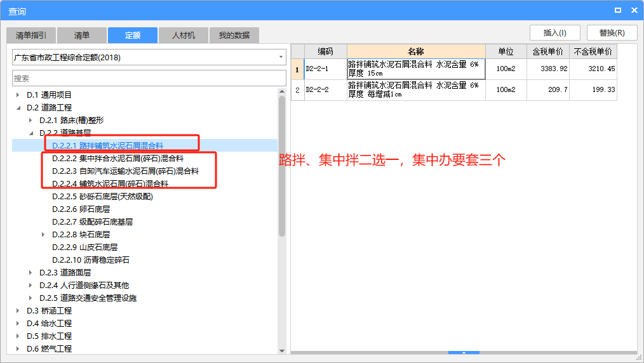The image size is (644, 363).
Task: Select D.2.2.4 铺筑水泥石屑(碎石)混合料
Action: [x=111, y=184]
